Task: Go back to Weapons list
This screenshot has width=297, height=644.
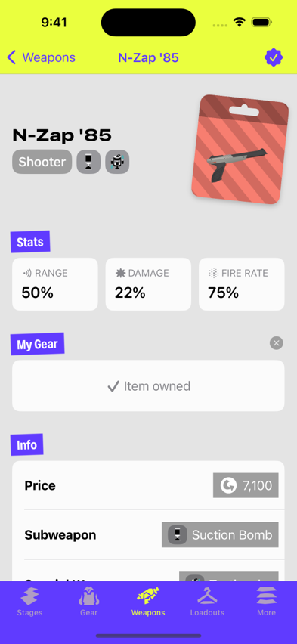Action: (41, 57)
